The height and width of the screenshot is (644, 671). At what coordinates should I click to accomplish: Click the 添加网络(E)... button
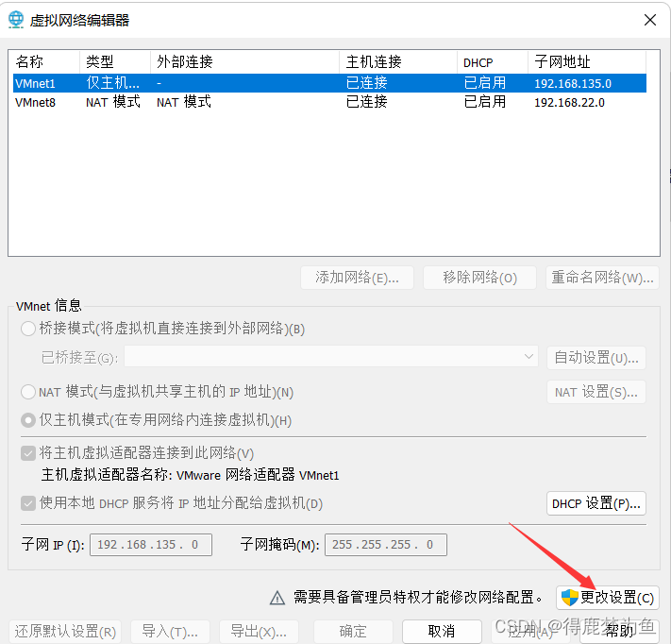pos(358,278)
